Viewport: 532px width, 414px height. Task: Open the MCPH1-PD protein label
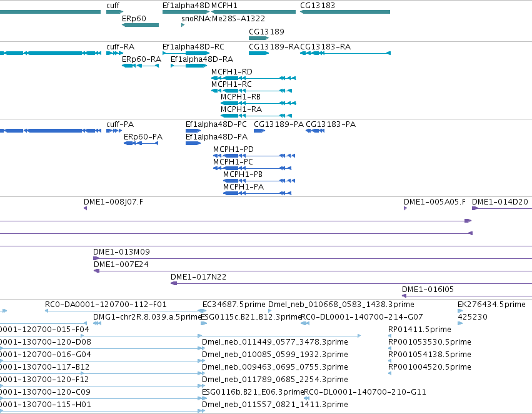[x=233, y=149]
